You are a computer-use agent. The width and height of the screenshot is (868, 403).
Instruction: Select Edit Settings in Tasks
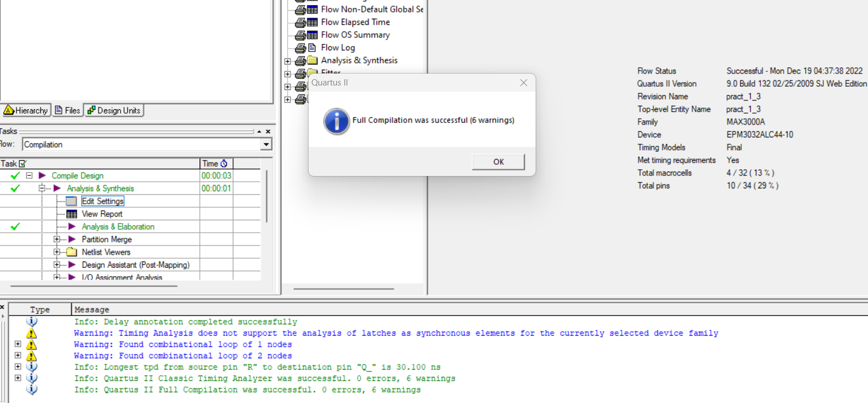coord(102,201)
